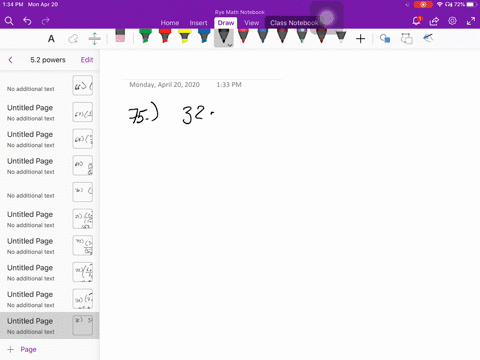Image resolution: width=480 pixels, height=360 pixels.
Task: Open the Class Notebook tab
Action: tap(294, 23)
